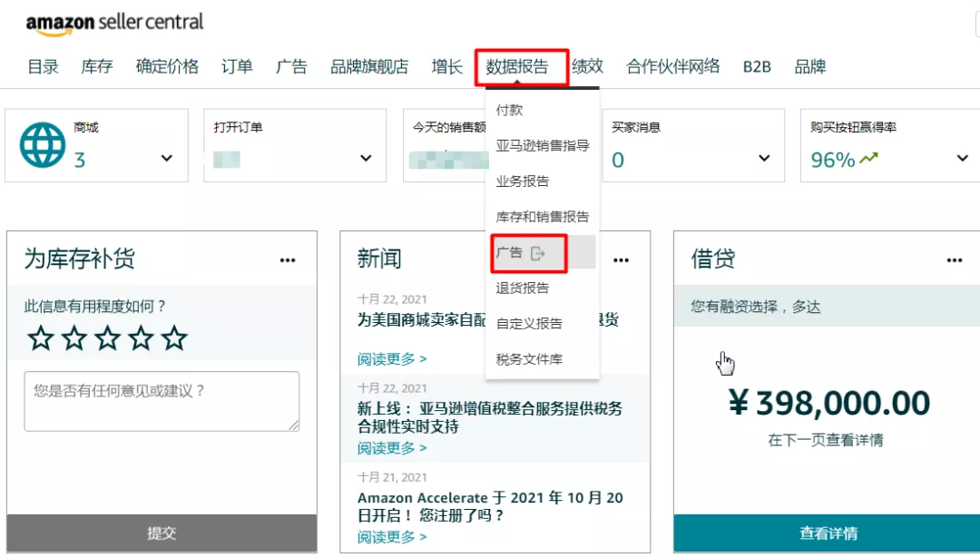Select 广告 in the reports dropdown
This screenshot has height=557, width=980.
pyautogui.click(x=541, y=252)
